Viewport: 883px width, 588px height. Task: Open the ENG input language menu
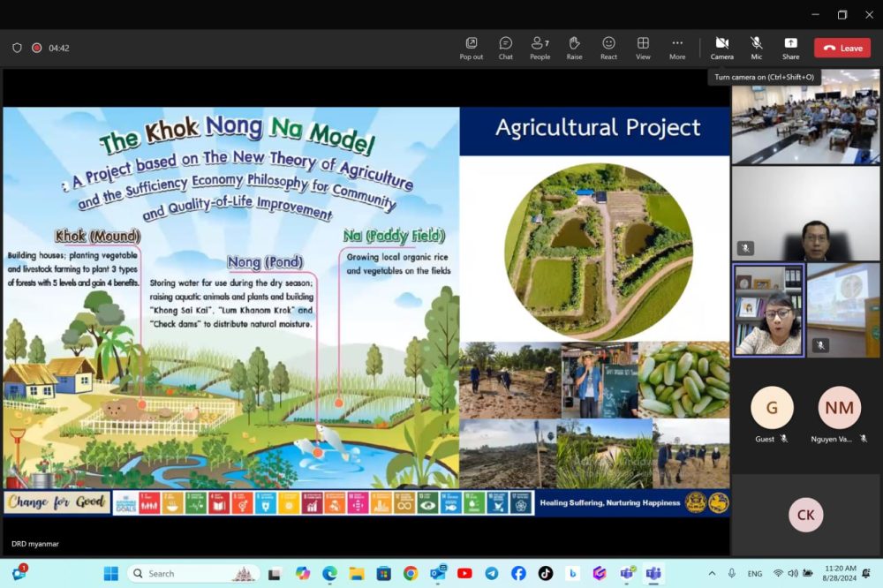pos(755,573)
